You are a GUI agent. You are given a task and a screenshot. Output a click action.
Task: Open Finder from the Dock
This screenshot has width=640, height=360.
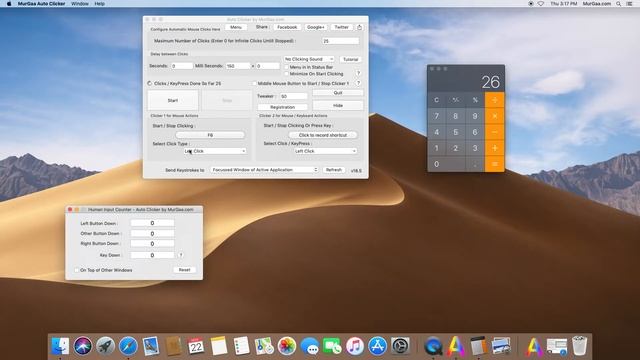click(x=60, y=346)
